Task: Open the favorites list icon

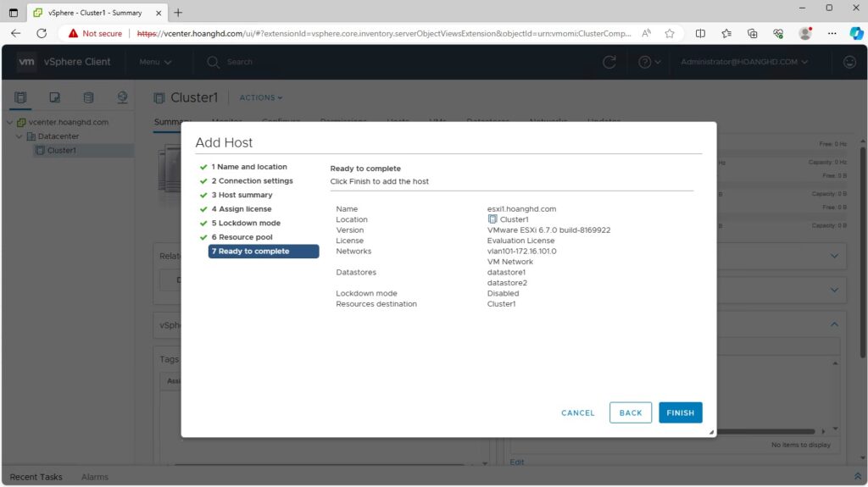Action: tap(726, 33)
